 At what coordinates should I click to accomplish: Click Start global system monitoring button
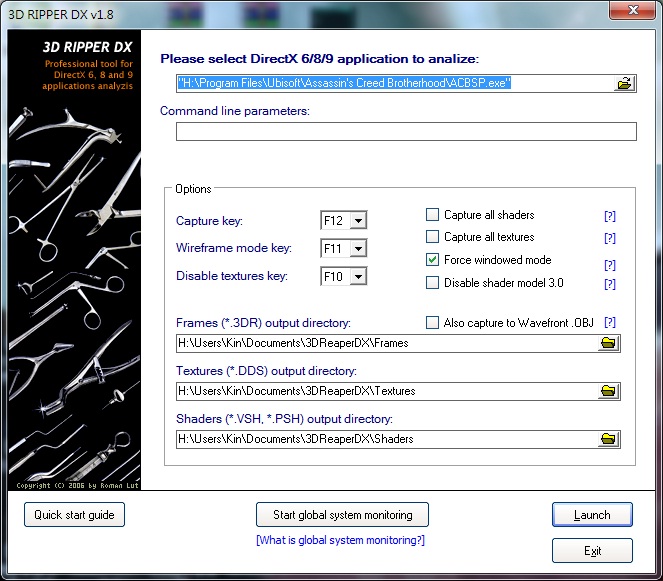point(342,515)
